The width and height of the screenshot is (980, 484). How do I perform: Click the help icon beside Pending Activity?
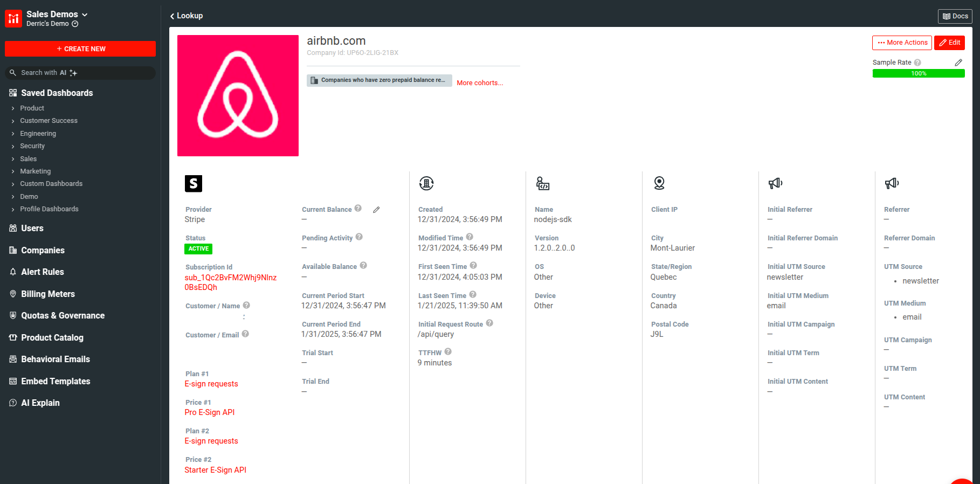[359, 237]
